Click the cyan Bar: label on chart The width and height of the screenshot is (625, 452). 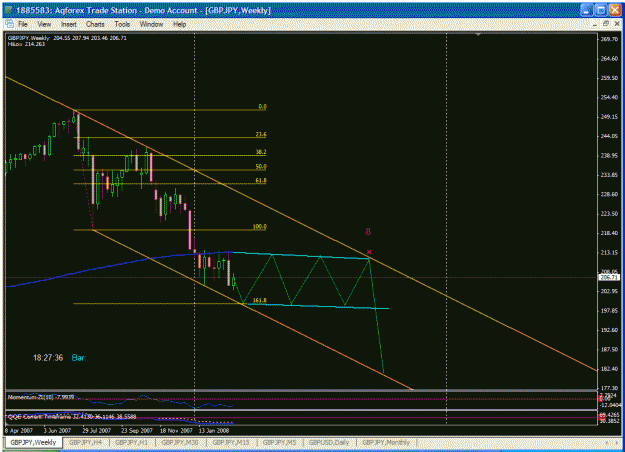(79, 358)
